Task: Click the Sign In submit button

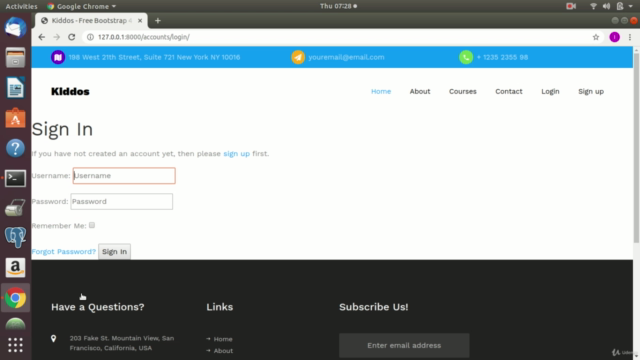Action: [114, 251]
